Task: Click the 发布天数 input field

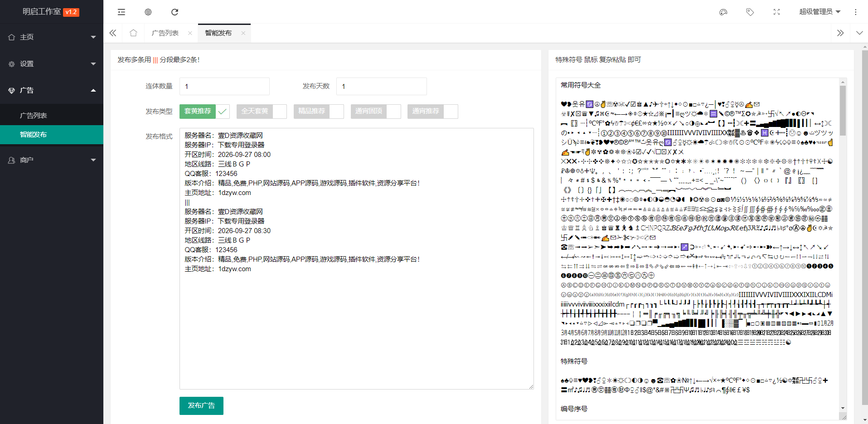Action: point(382,86)
